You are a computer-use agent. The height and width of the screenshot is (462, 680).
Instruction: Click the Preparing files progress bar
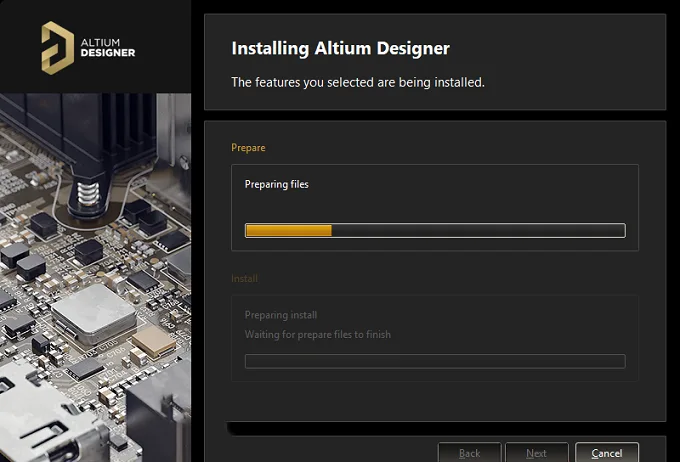tap(435, 230)
